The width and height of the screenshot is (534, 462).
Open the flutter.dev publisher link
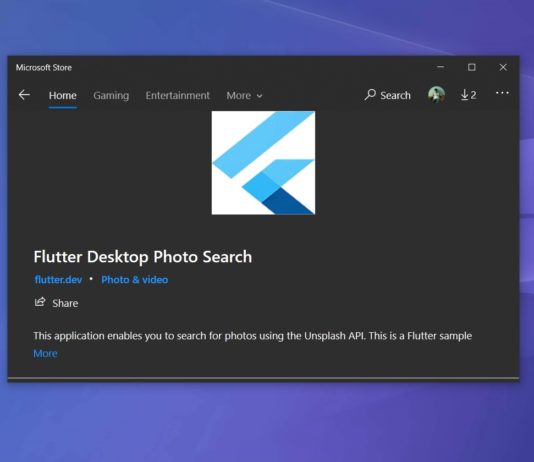point(58,280)
